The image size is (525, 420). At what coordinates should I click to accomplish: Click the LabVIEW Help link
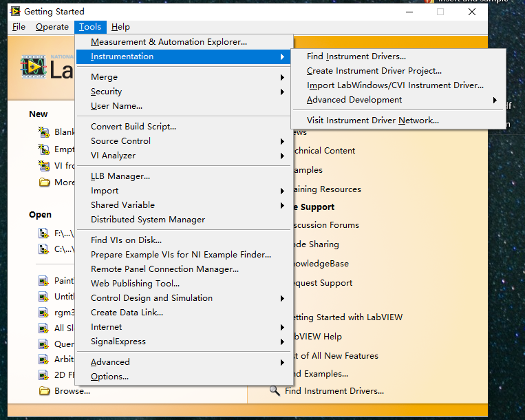pos(318,336)
